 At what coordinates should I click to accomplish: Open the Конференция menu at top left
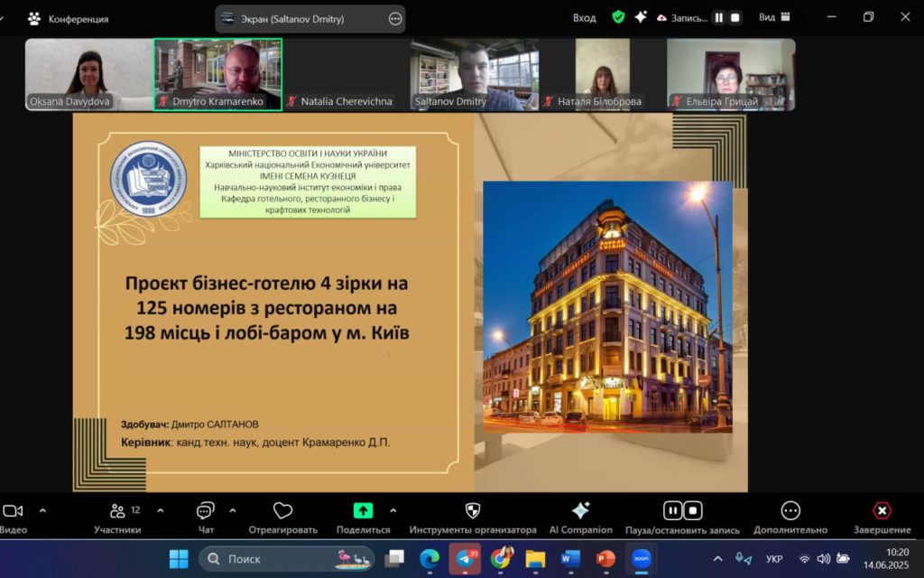pyautogui.click(x=69, y=18)
